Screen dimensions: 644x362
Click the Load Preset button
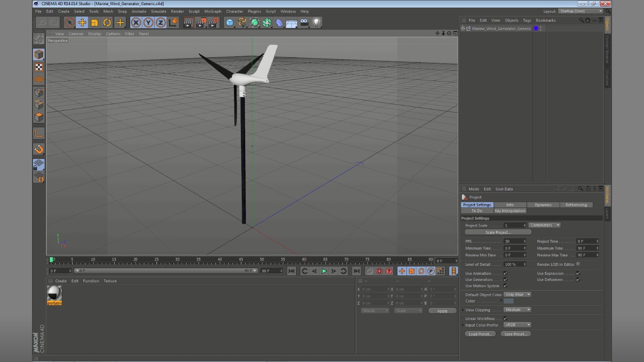point(480,334)
